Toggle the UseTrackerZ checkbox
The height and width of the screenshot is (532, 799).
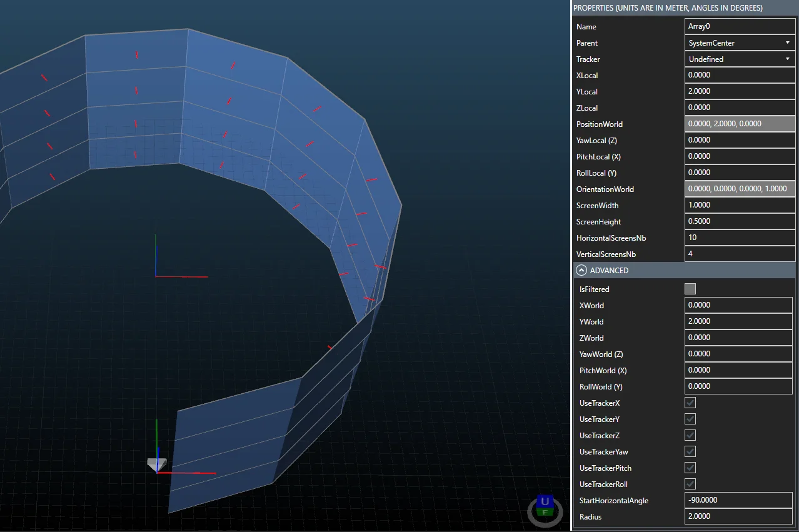[x=690, y=435]
